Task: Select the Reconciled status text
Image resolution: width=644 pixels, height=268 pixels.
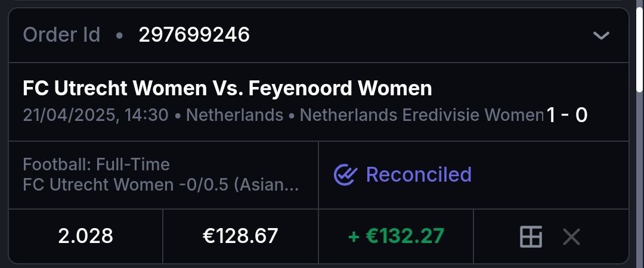Action: coord(419,175)
